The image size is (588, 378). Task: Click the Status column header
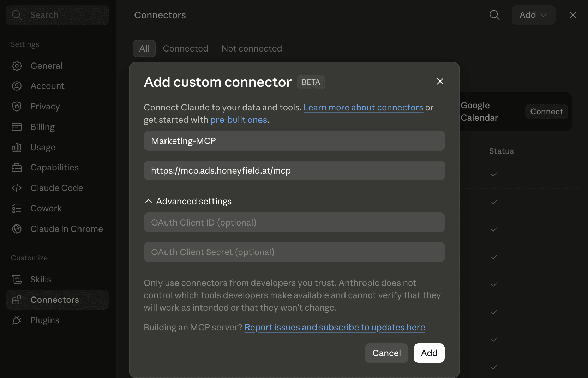click(501, 151)
